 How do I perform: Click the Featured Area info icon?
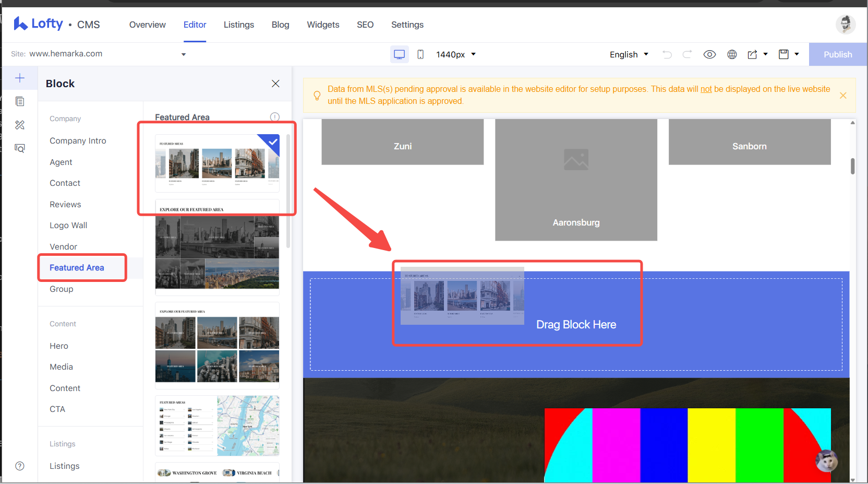point(275,117)
